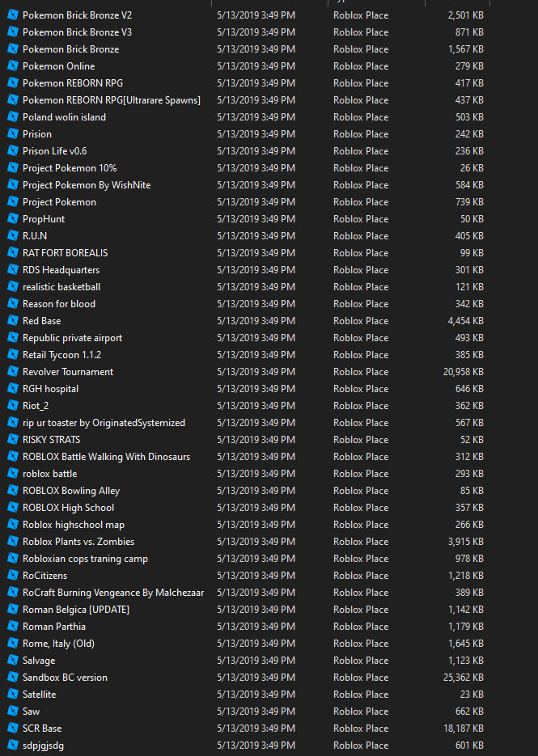Click the 3,915 KB size value

tap(466, 542)
